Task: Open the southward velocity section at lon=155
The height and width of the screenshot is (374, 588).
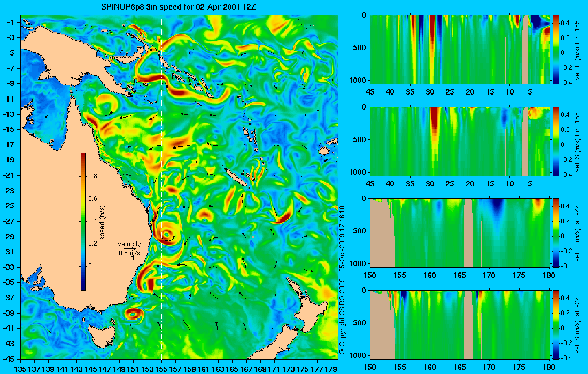Action: (x=460, y=141)
